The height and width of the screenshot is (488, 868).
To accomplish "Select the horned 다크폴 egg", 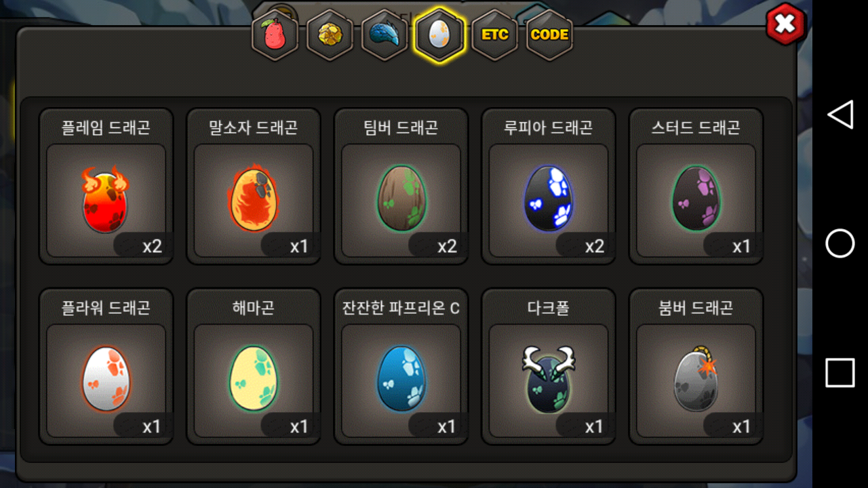I will coord(549,367).
